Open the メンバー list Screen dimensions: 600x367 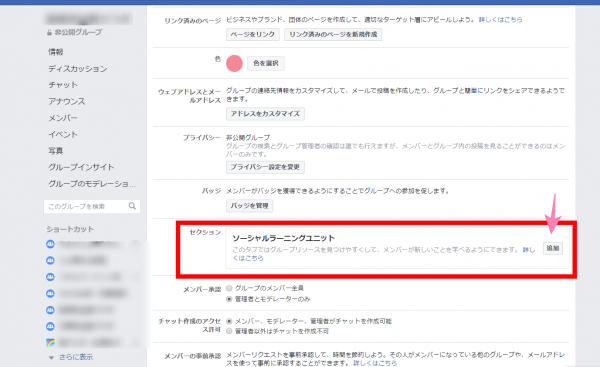pyautogui.click(x=63, y=118)
